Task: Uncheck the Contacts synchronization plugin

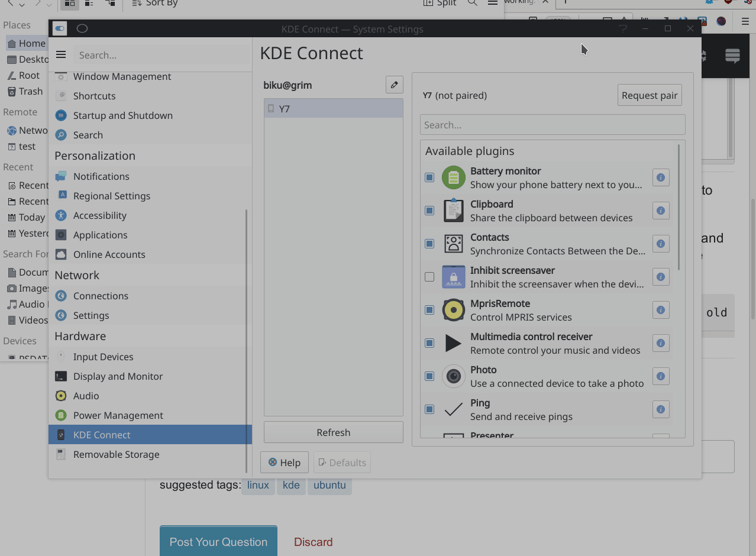Action: click(x=429, y=243)
